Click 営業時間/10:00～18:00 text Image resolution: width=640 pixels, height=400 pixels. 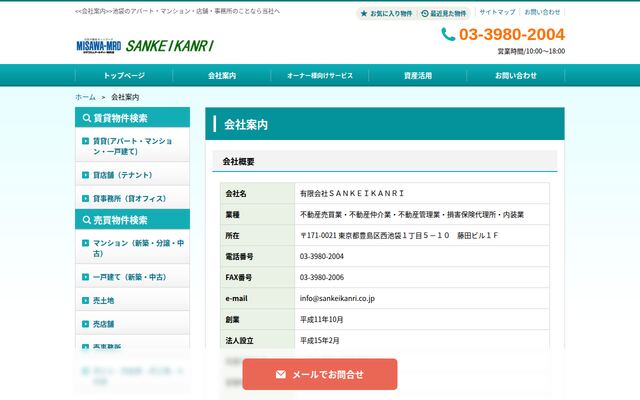(531, 51)
